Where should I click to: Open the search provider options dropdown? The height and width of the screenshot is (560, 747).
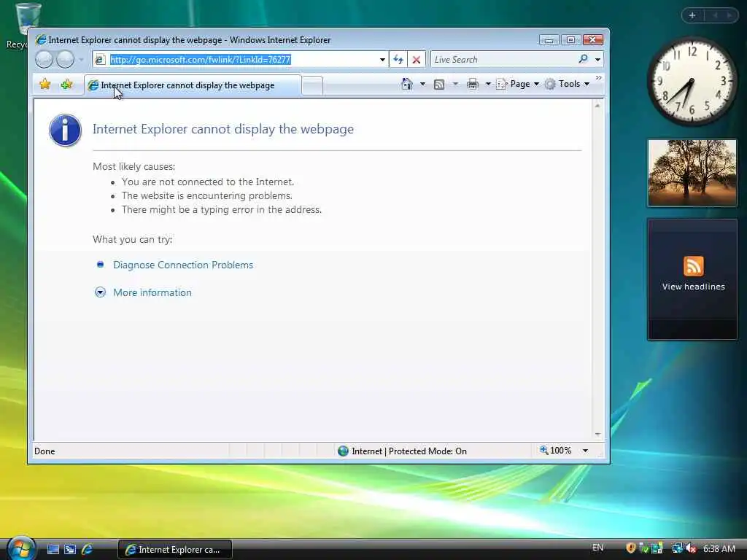[598, 60]
